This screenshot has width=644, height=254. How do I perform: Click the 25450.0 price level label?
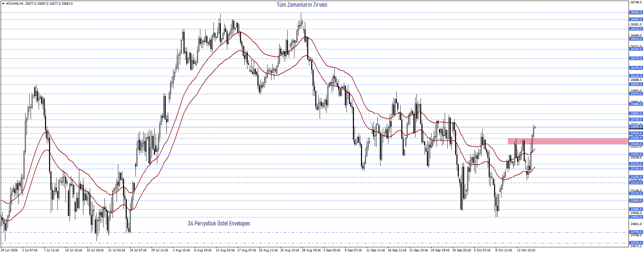click(x=636, y=155)
